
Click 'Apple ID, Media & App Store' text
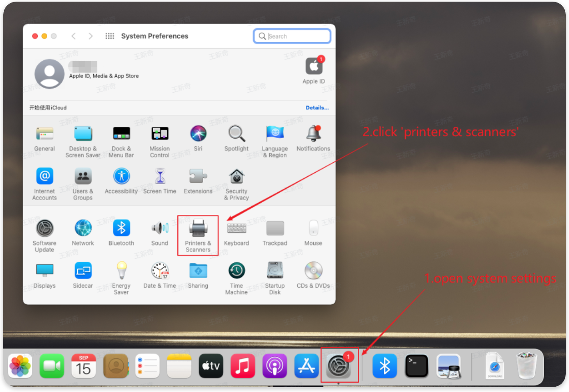(x=104, y=76)
